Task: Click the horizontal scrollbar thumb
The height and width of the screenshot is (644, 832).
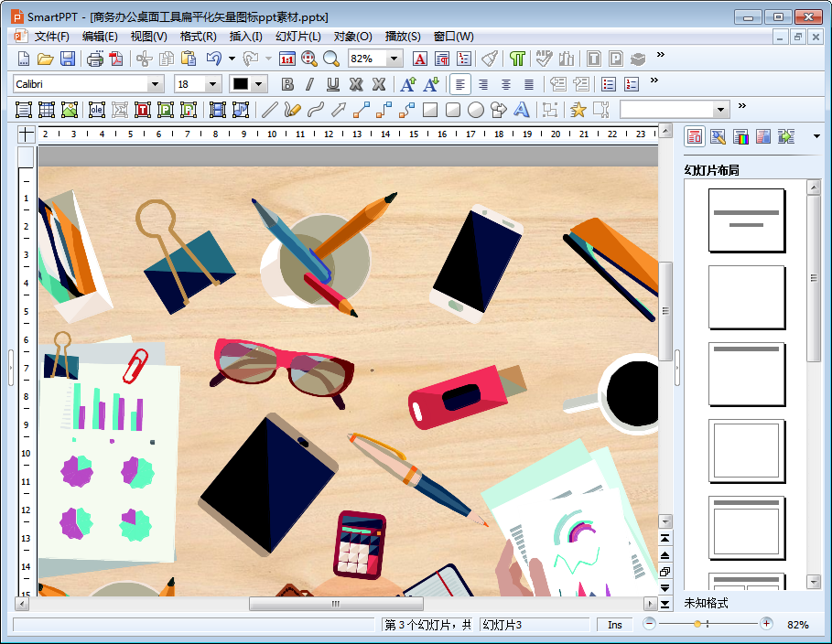Action: 336,604
